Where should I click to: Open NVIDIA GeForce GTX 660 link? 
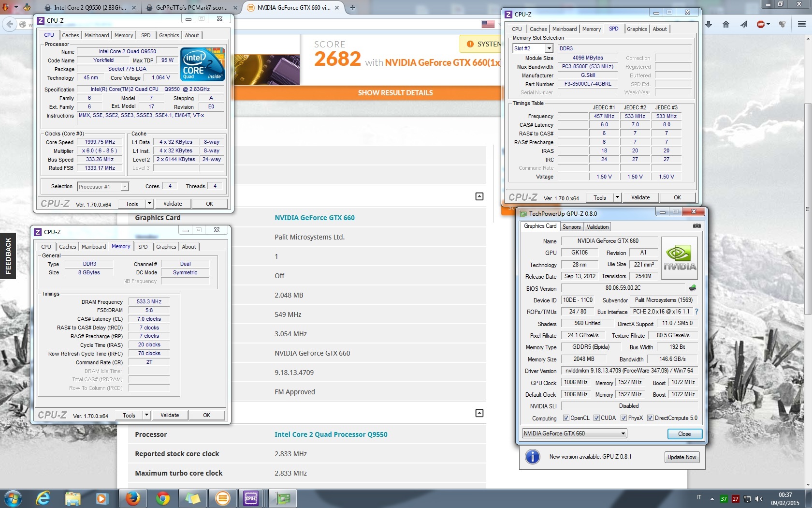315,218
